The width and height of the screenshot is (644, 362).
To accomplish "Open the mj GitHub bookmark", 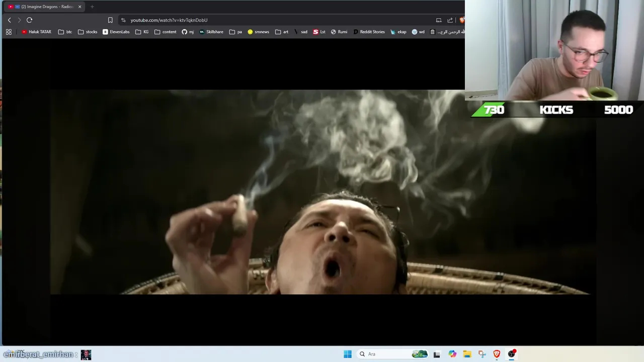I will click(x=188, y=32).
